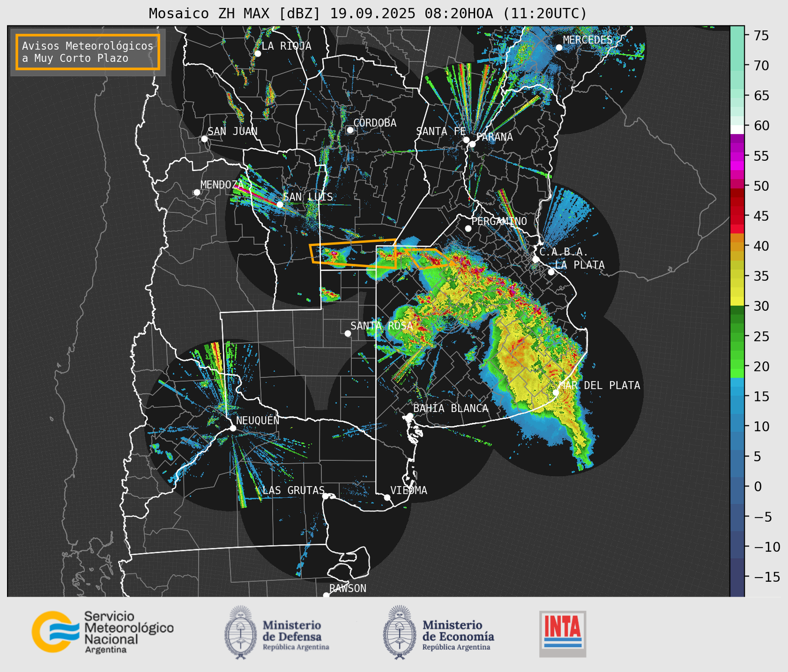
Task: Select the San Juan city marker dot
Action: (x=204, y=139)
